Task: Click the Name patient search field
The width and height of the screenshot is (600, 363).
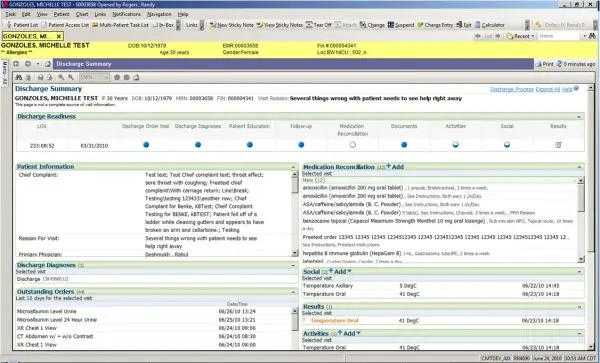Action: coord(559,36)
